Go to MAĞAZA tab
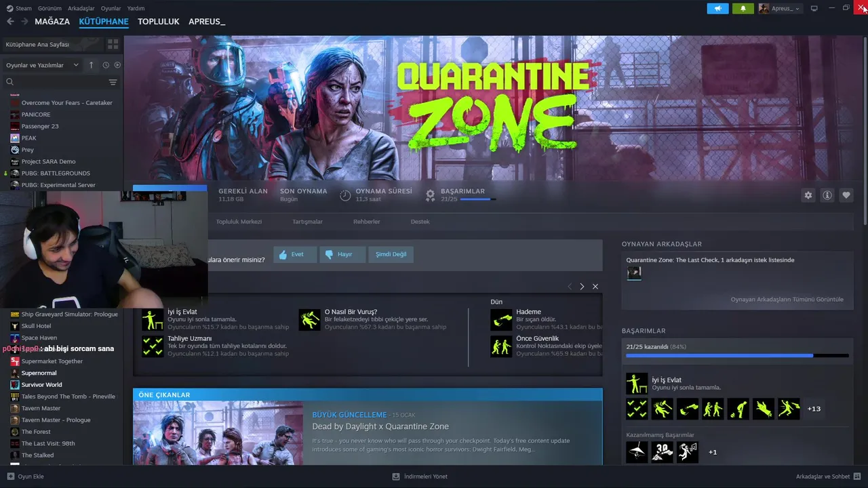868x488 pixels. coord(52,22)
